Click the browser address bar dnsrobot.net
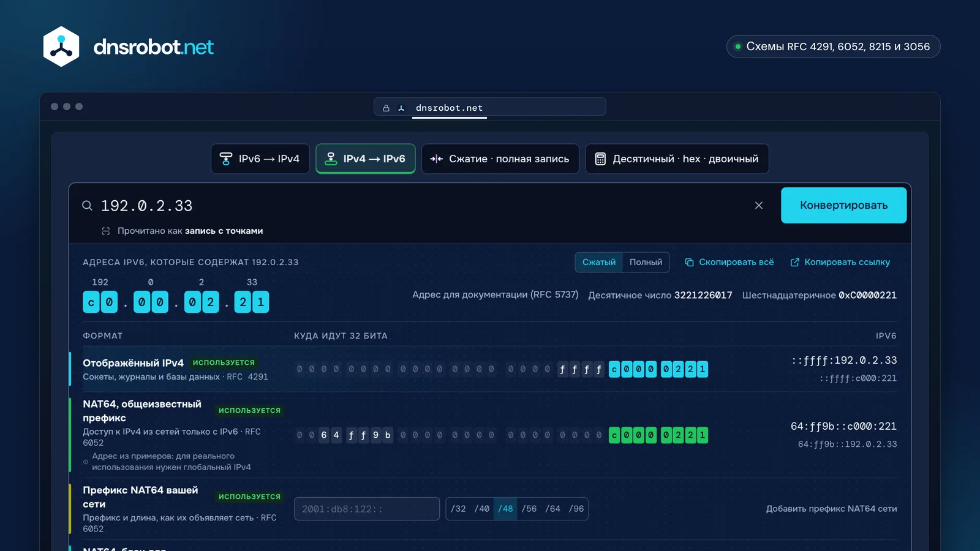The image size is (980, 551). tap(490, 107)
